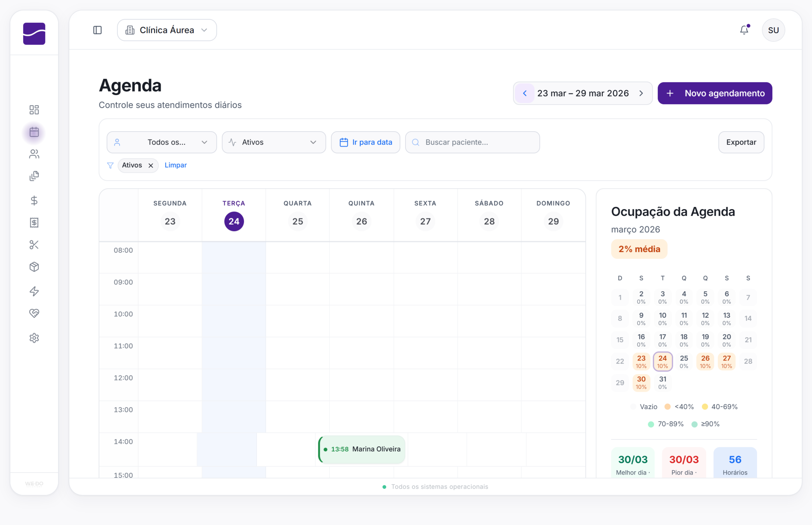Viewport: 812px width, 525px height.
Task: Open the dollar sign finance icon
Action: pos(34,200)
